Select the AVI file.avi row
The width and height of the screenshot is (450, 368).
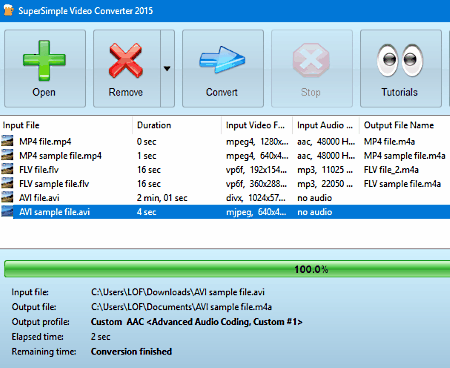click(x=225, y=198)
